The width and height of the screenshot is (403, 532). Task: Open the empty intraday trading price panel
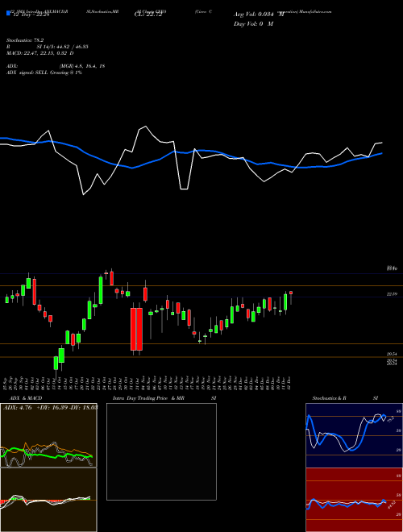tap(161, 451)
